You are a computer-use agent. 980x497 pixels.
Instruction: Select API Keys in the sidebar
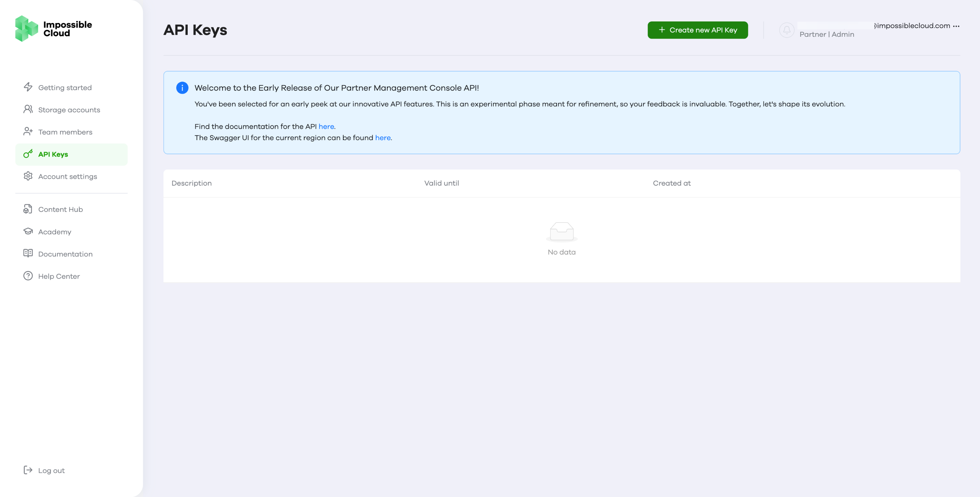(53, 154)
